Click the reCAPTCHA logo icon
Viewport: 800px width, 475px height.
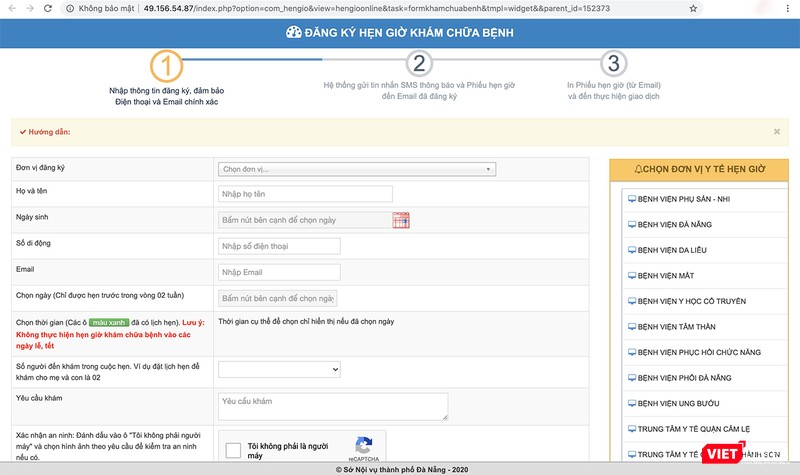click(x=363, y=446)
